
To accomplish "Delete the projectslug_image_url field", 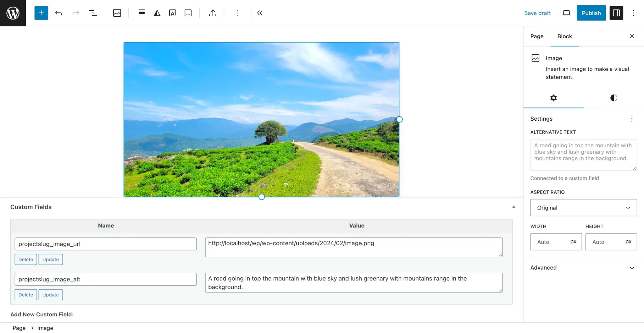I will point(26,259).
